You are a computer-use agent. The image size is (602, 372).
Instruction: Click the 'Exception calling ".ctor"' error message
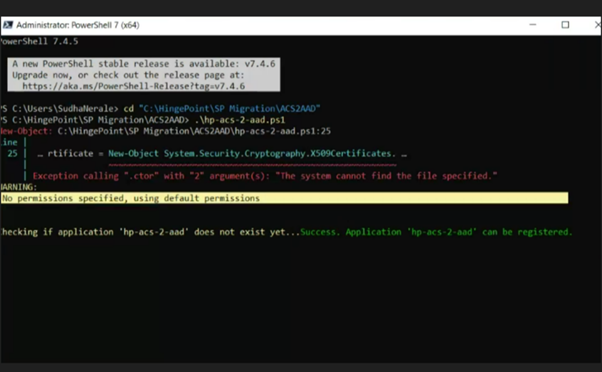pos(265,176)
